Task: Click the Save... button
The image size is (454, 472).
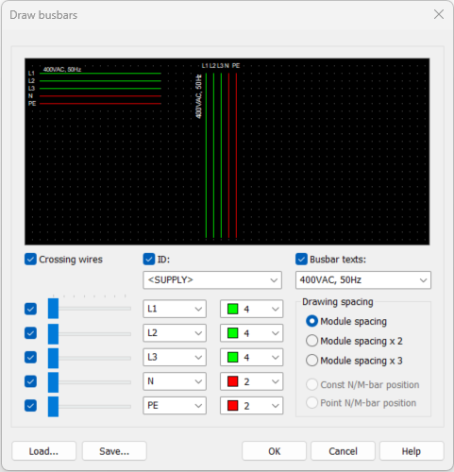Action: point(114,451)
